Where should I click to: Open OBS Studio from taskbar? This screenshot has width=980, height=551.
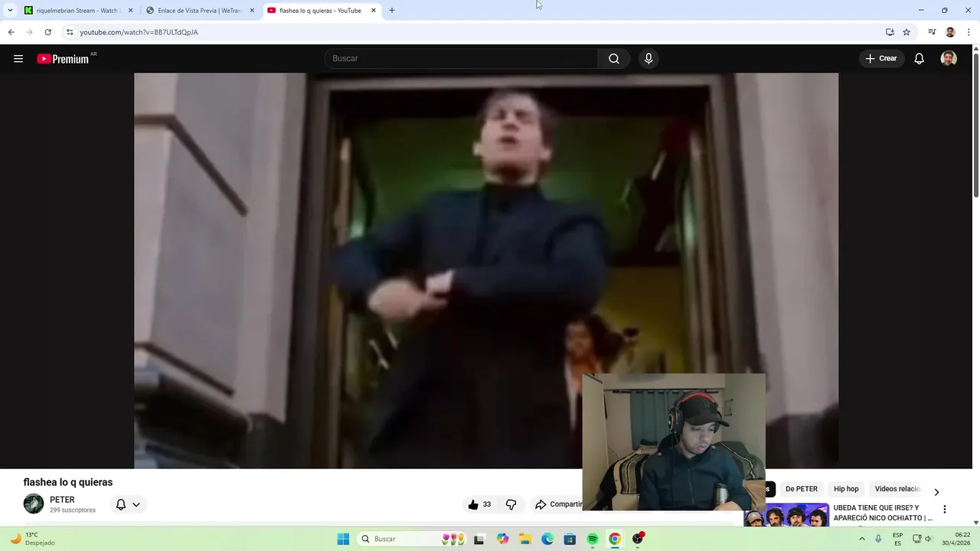coord(638,539)
